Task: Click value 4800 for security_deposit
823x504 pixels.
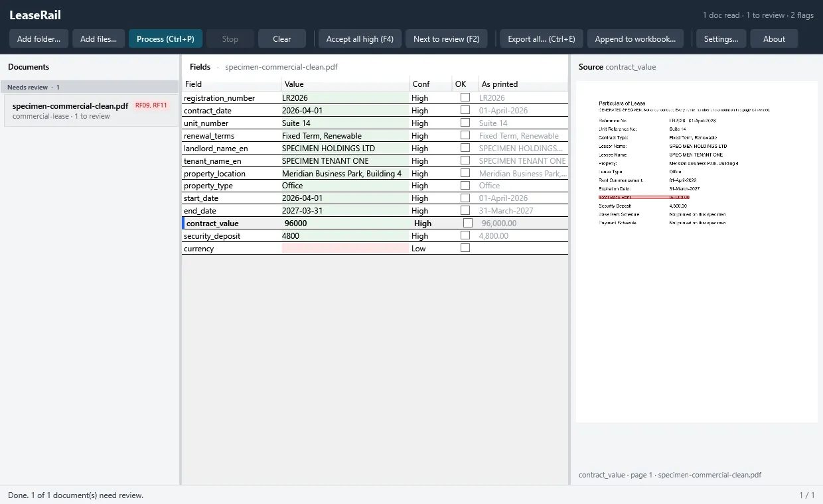Action: (x=345, y=235)
